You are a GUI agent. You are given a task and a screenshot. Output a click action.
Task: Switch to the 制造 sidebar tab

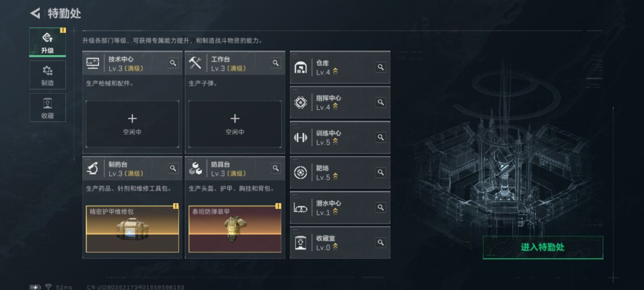[x=47, y=75]
